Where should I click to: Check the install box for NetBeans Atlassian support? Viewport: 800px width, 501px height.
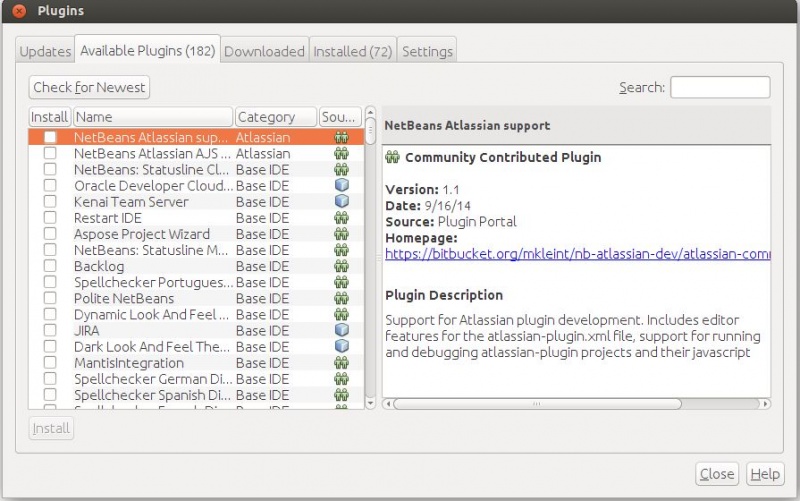[50, 138]
